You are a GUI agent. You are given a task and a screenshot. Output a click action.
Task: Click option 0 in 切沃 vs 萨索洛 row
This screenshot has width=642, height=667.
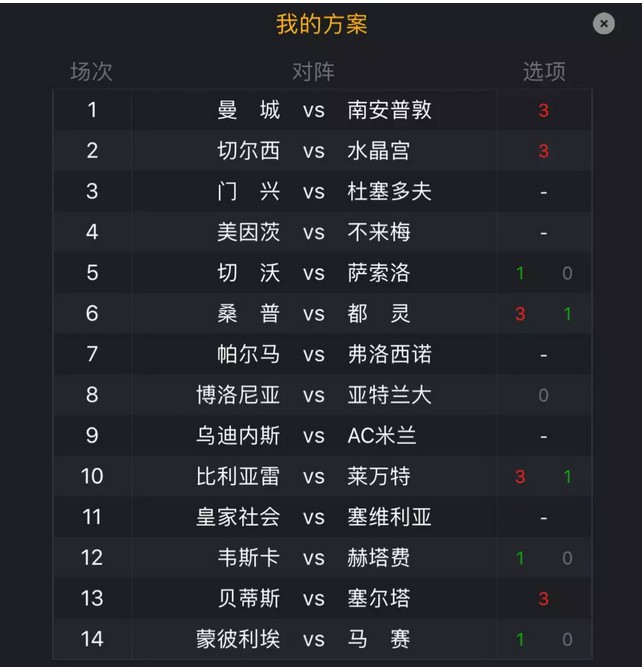(x=567, y=273)
